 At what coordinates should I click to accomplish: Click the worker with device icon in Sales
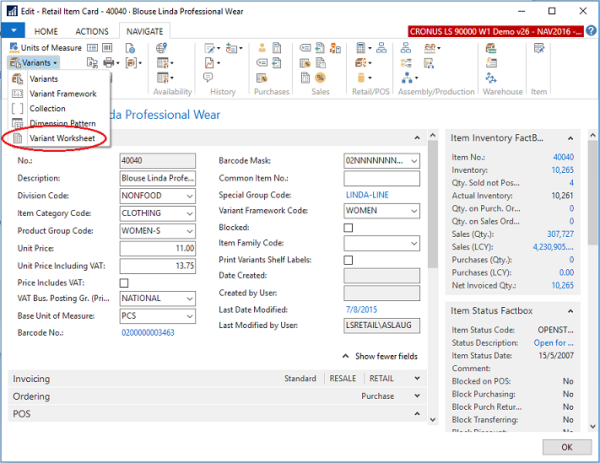tap(335, 48)
